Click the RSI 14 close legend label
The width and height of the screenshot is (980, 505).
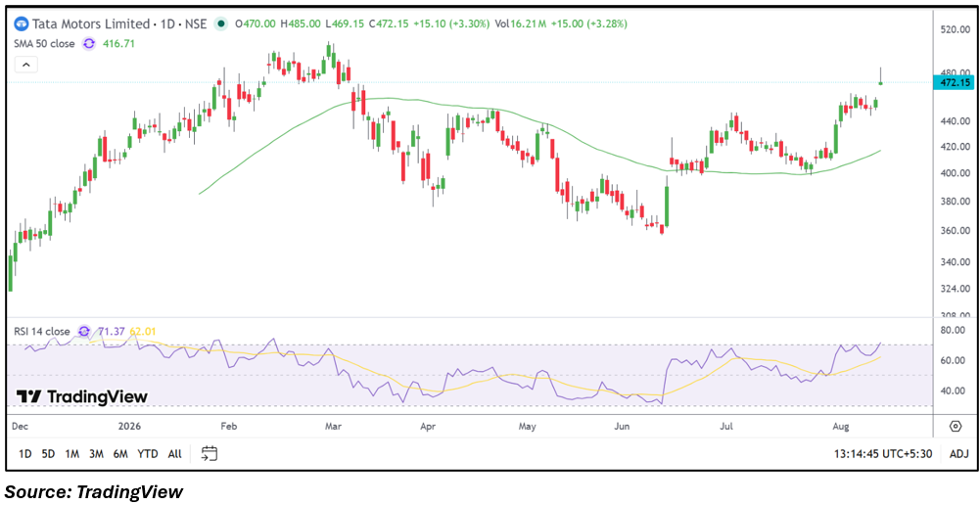click(42, 330)
